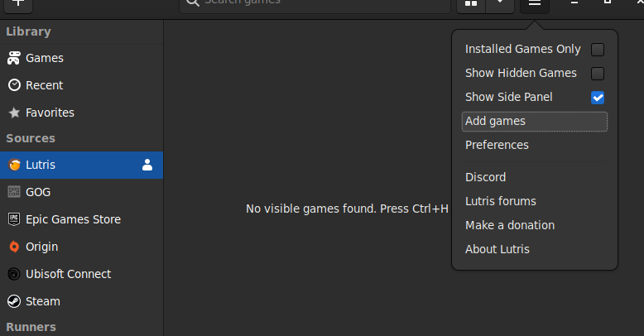The image size is (644, 336).
Task: Click the Show Hidden Games label
Action: 521,73
